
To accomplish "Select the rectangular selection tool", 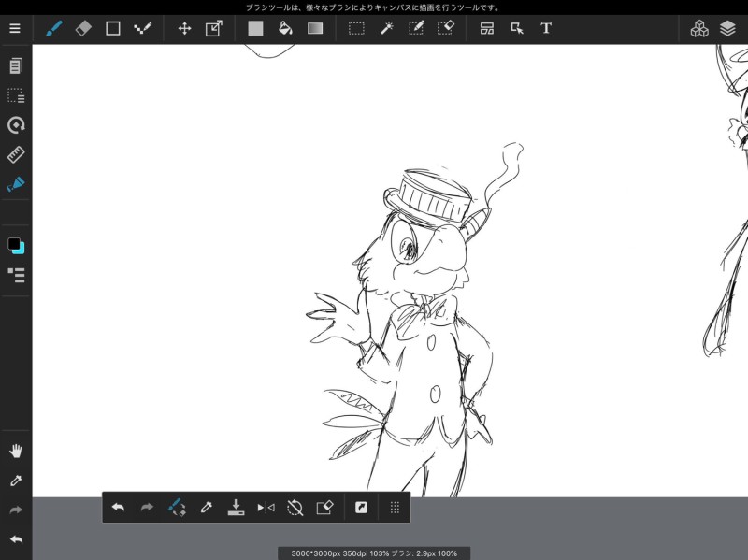I will (x=356, y=29).
